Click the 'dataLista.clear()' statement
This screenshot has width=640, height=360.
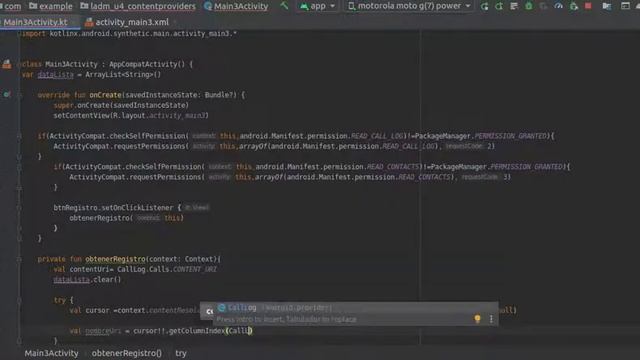[87, 280]
